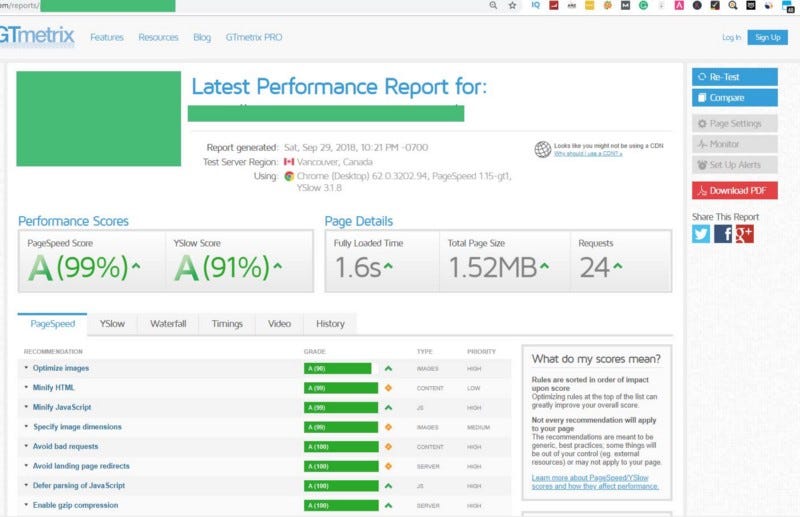Click the browser zoom magnifier icon
Screen dimensions: 800x517
coord(493,5)
